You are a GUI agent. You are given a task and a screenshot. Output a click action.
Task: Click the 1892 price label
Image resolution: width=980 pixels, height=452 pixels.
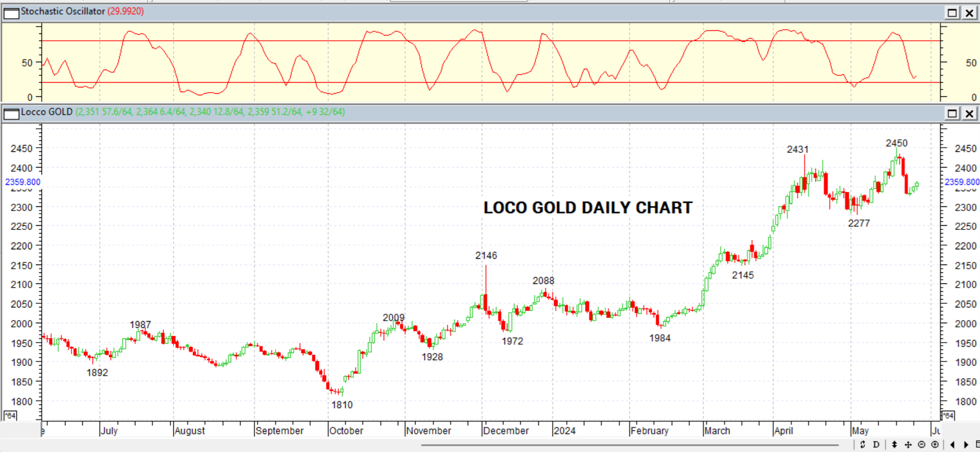[x=97, y=373]
